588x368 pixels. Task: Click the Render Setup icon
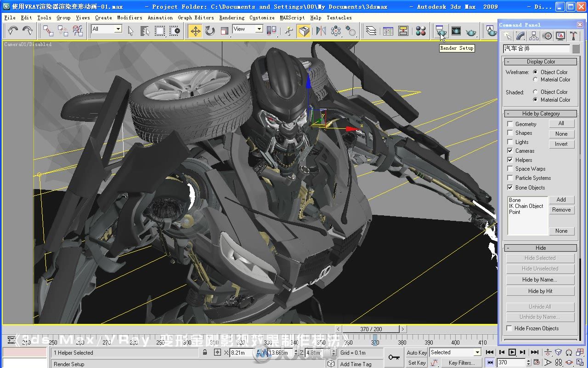441,31
